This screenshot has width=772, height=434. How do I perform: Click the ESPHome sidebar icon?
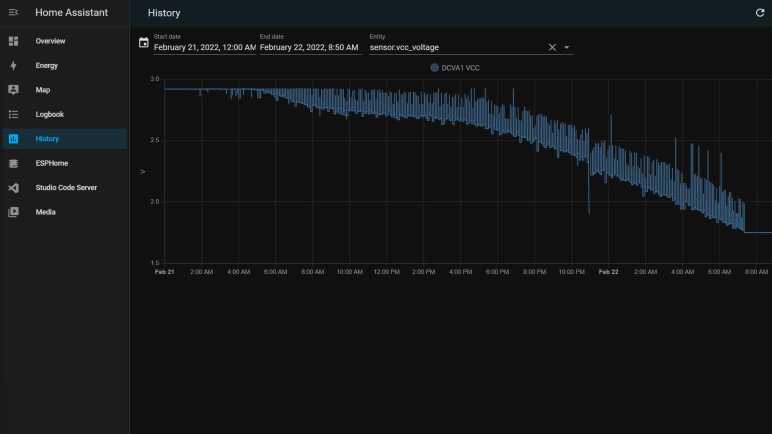click(x=14, y=163)
